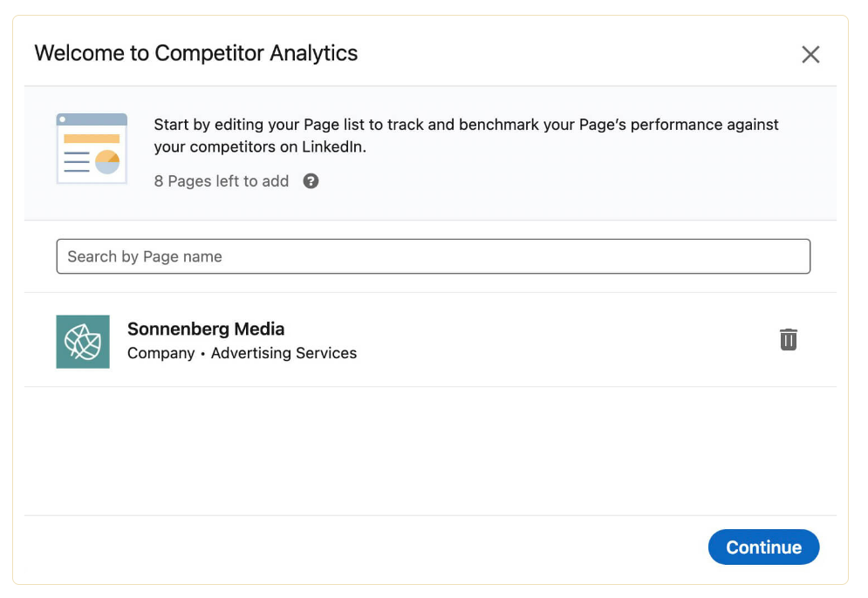Click the "Welcome to Competitor Analytics" heading
Image resolution: width=868 pixels, height=598 pixels.
click(x=196, y=53)
